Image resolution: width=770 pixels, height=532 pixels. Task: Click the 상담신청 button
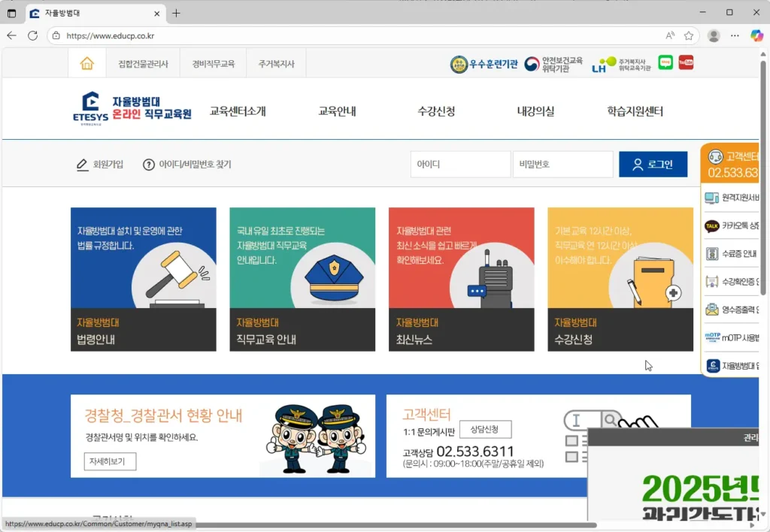(x=485, y=429)
